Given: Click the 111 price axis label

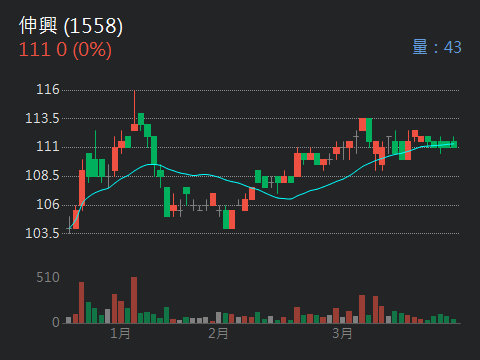Looking at the screenshot, I should (48, 146).
